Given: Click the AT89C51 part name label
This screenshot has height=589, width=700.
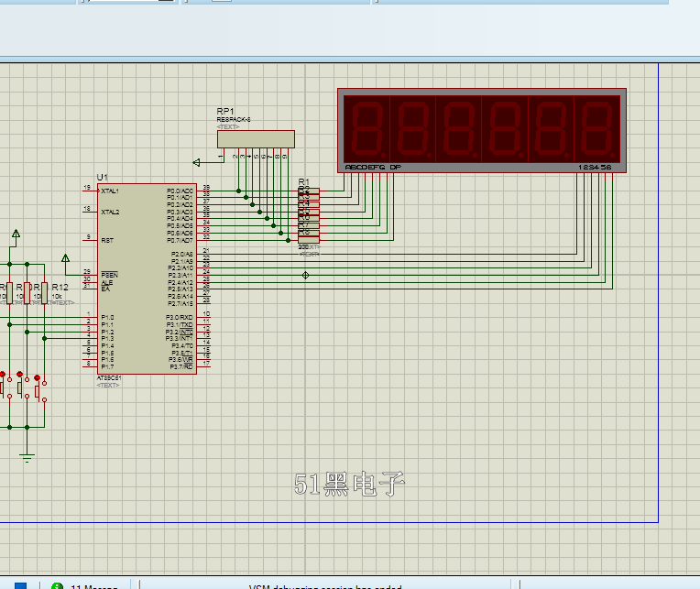Looking at the screenshot, I should pos(109,378).
